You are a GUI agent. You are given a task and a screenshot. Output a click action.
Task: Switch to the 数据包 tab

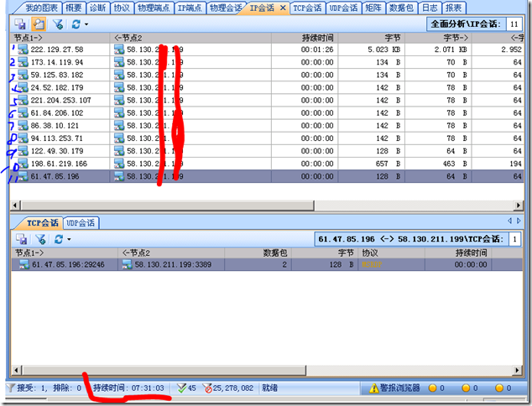tap(402, 8)
